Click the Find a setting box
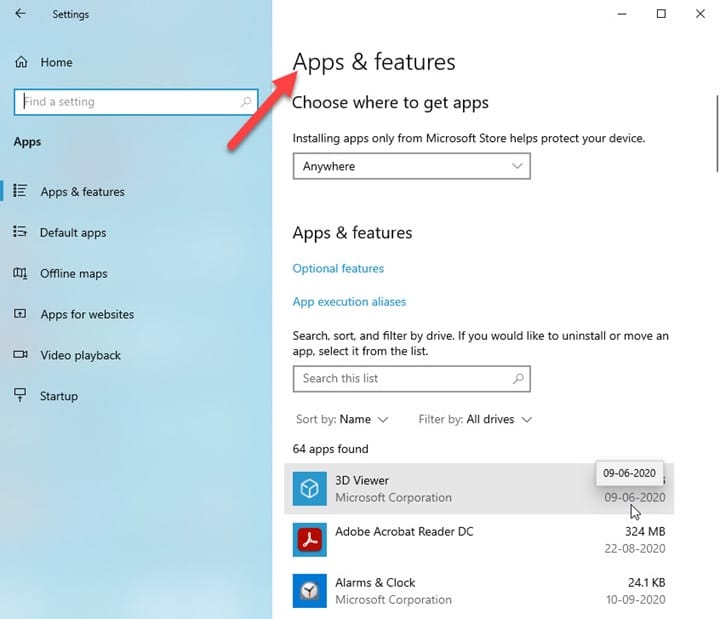 click(x=136, y=102)
